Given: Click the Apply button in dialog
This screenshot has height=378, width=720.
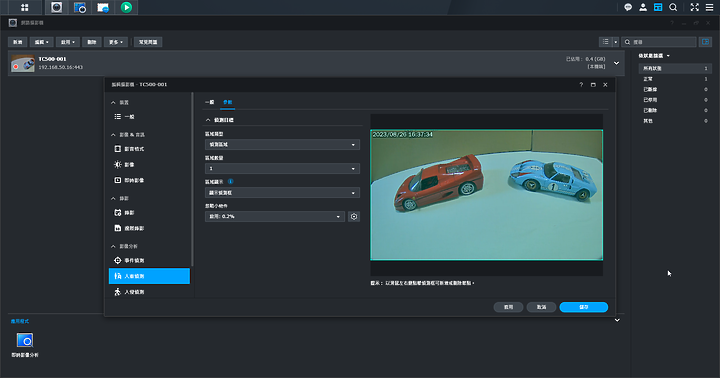Looking at the screenshot, I should coord(508,307).
